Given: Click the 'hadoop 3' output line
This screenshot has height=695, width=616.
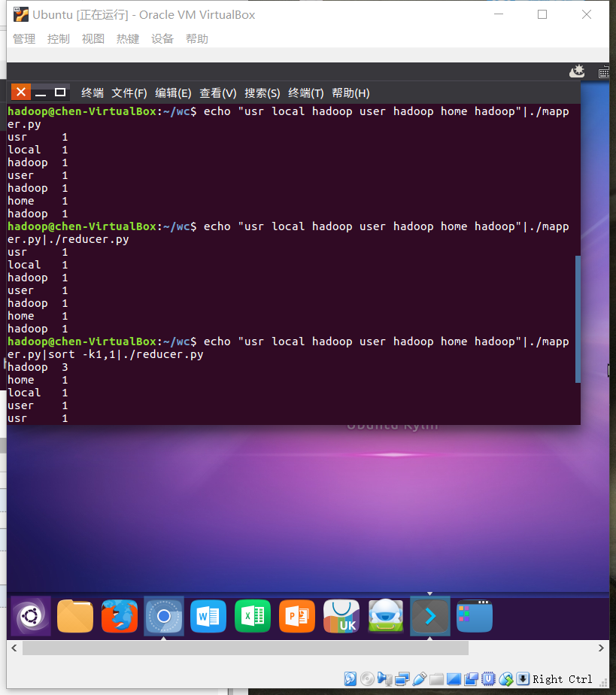Looking at the screenshot, I should tap(38, 367).
